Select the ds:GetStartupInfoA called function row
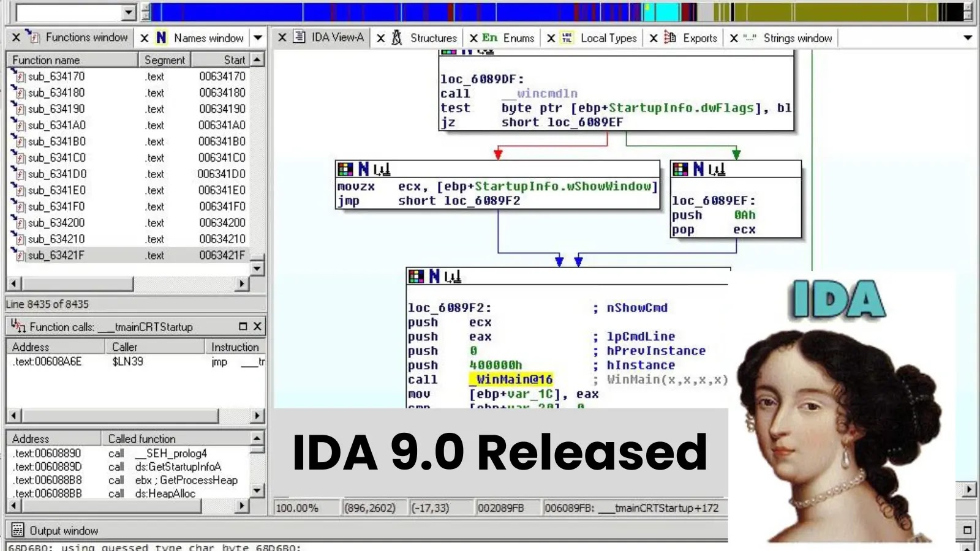This screenshot has height=551, width=980. click(x=129, y=467)
